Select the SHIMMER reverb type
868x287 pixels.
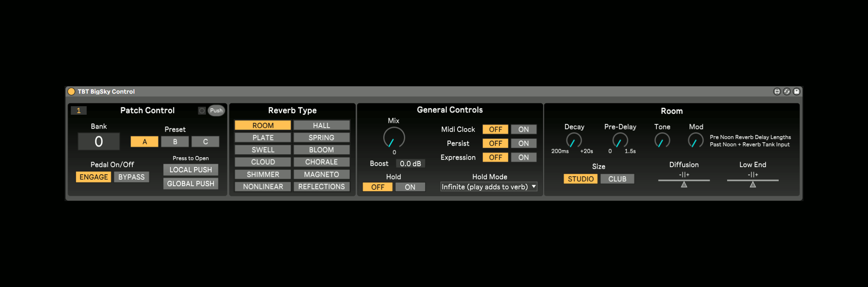tap(263, 174)
